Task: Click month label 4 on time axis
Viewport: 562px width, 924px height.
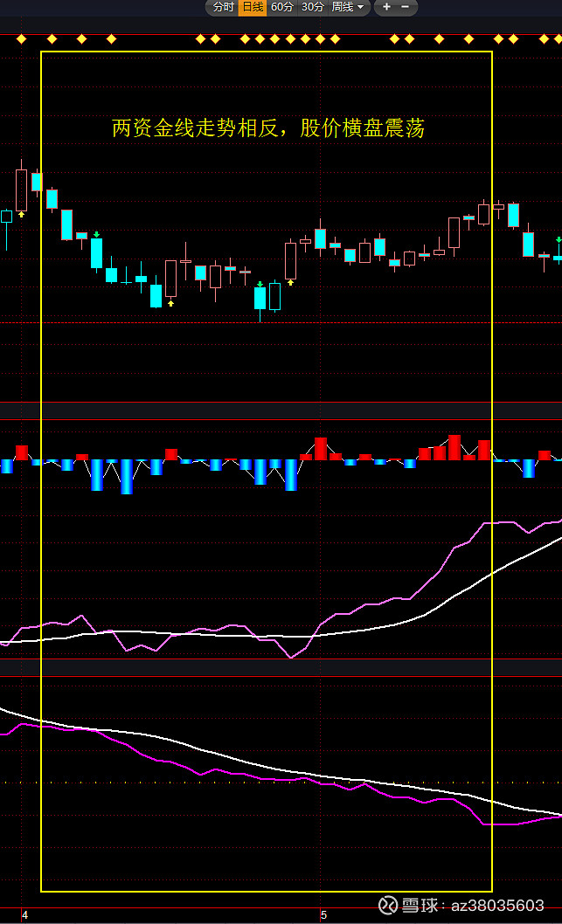Action: tap(24, 915)
